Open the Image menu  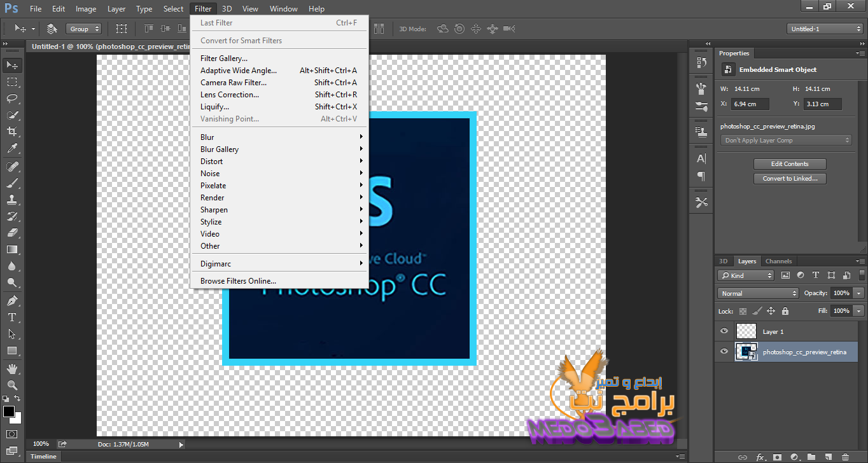click(x=86, y=9)
